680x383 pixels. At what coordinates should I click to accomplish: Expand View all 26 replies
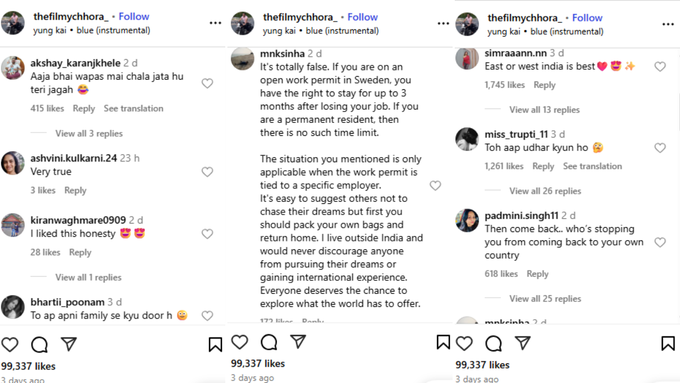(x=545, y=191)
